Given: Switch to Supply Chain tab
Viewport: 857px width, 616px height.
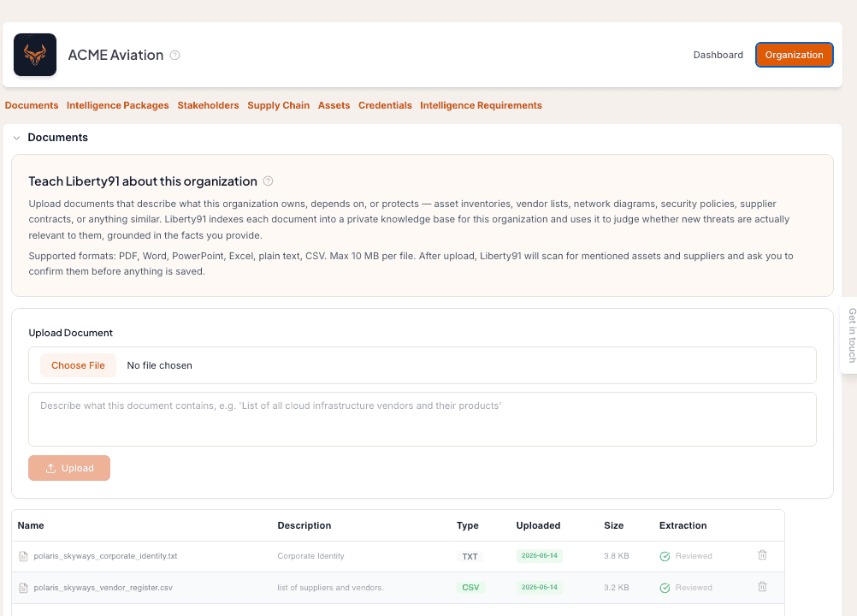Looking at the screenshot, I should coord(278,105).
